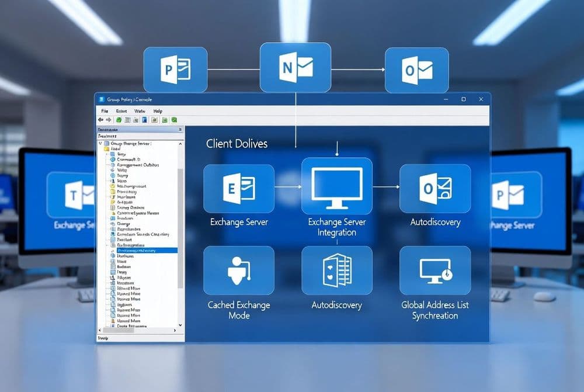Click the back navigation arrow button

[100, 120]
